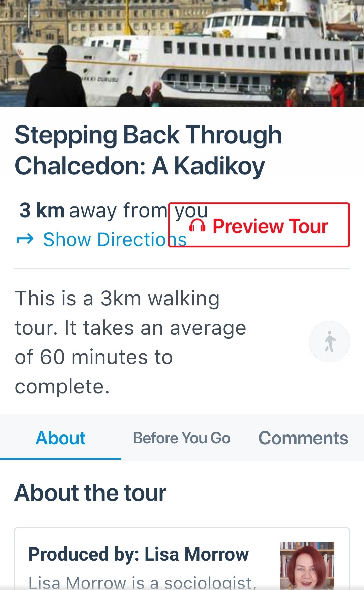The height and width of the screenshot is (590, 364).
Task: Tap the Lisa Morrow sociologist bio text
Action: click(x=143, y=582)
